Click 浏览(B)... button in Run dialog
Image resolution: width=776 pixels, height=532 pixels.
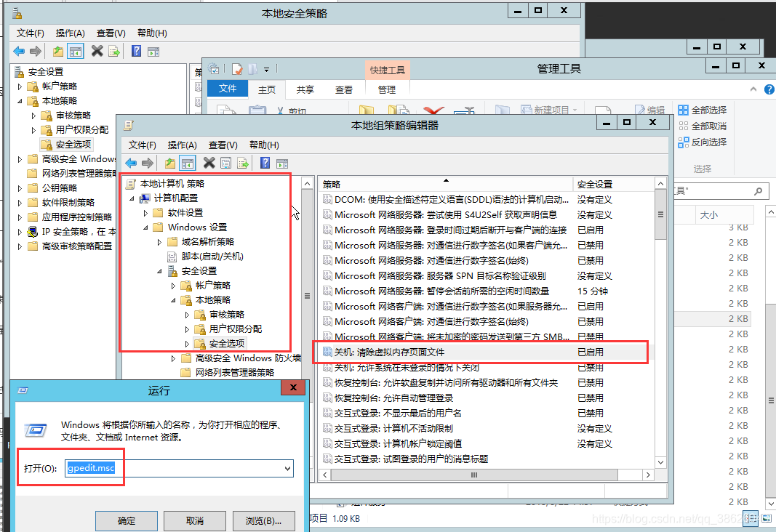263,520
